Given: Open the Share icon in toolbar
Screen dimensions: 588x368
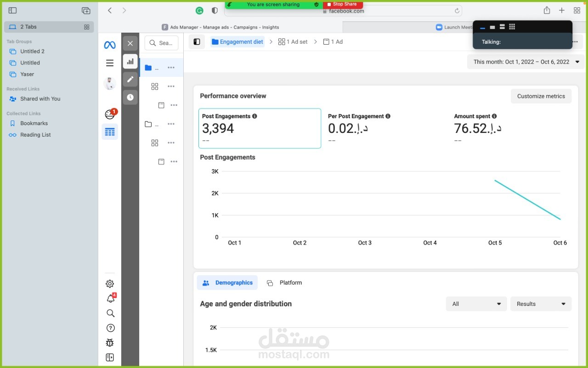Looking at the screenshot, I should (x=547, y=10).
